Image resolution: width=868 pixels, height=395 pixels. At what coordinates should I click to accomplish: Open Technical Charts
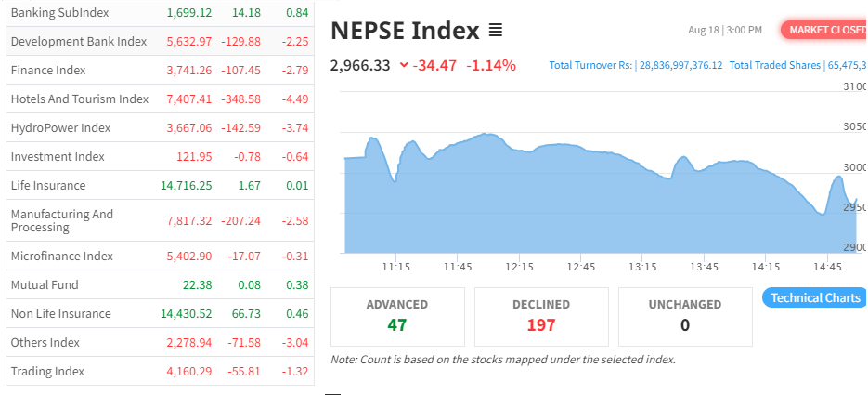815,297
